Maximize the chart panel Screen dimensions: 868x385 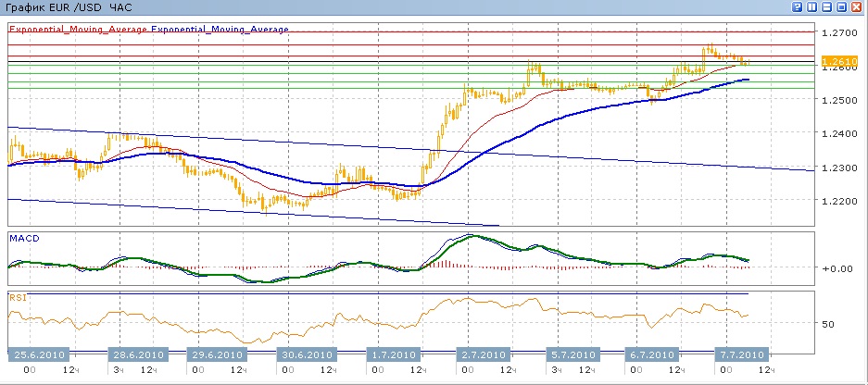[x=842, y=6]
